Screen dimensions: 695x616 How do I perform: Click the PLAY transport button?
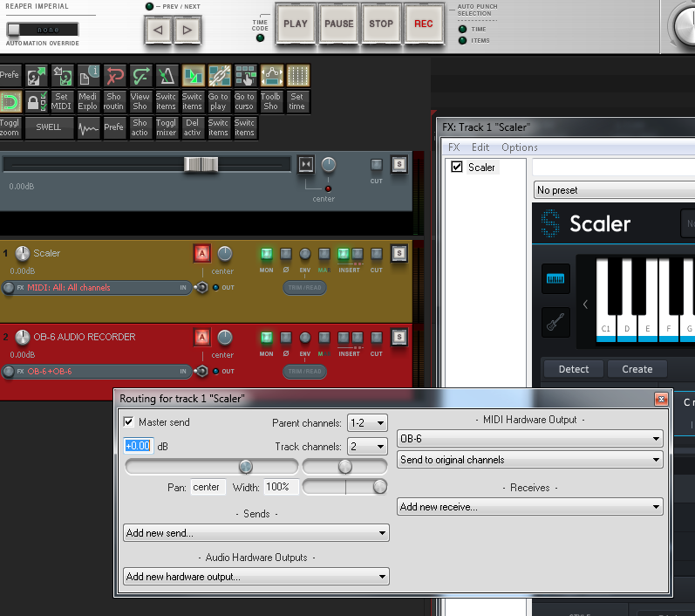pos(296,24)
